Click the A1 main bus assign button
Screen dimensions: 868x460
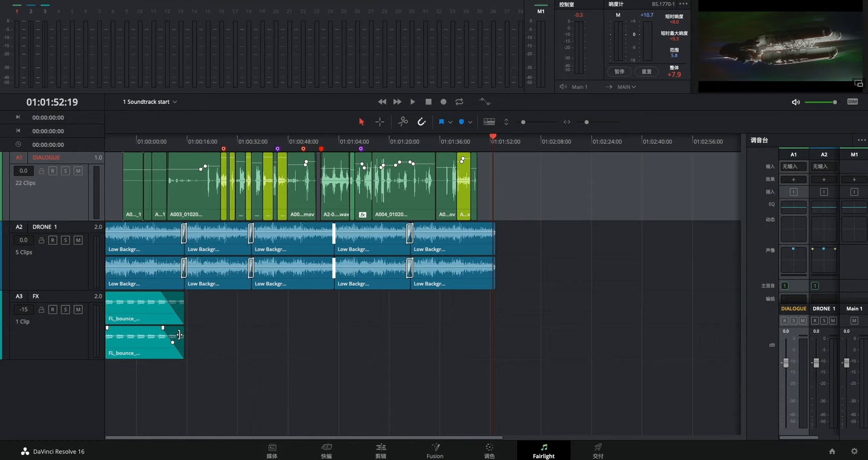point(785,286)
